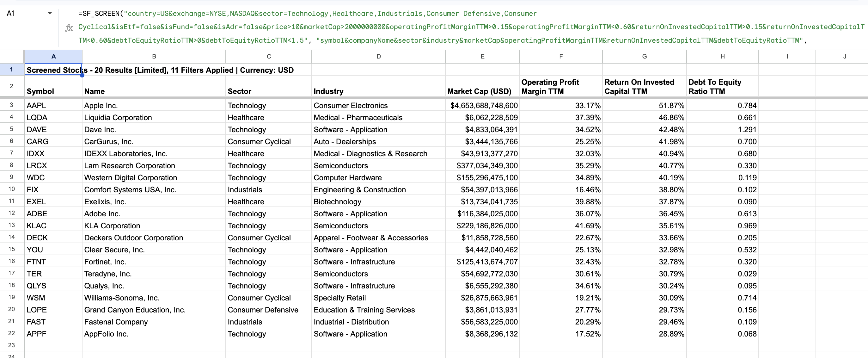Select the AAPL symbol cell
Viewport: 868px width, 358px height.
coord(53,106)
